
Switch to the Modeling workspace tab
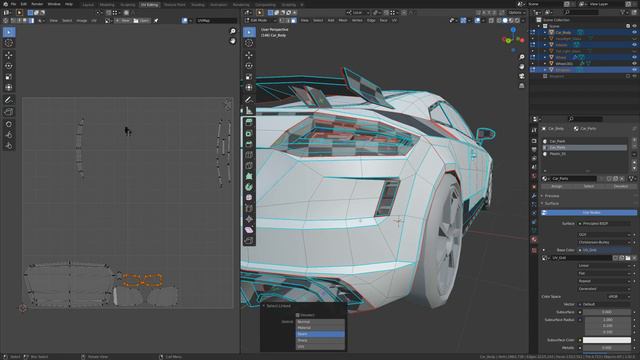[x=107, y=5]
